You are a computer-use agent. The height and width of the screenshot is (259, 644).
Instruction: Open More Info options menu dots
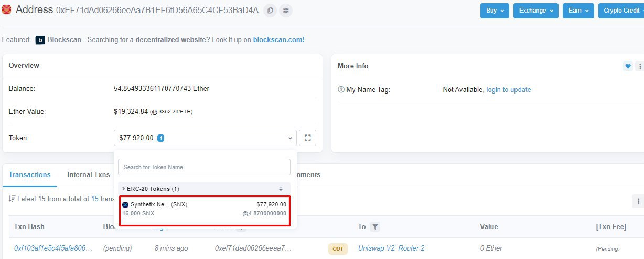tap(639, 66)
